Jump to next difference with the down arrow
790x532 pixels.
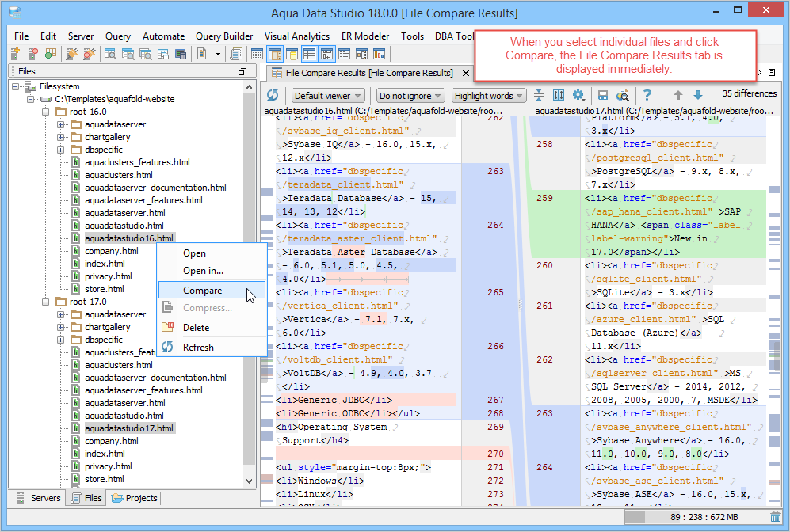[x=698, y=95]
